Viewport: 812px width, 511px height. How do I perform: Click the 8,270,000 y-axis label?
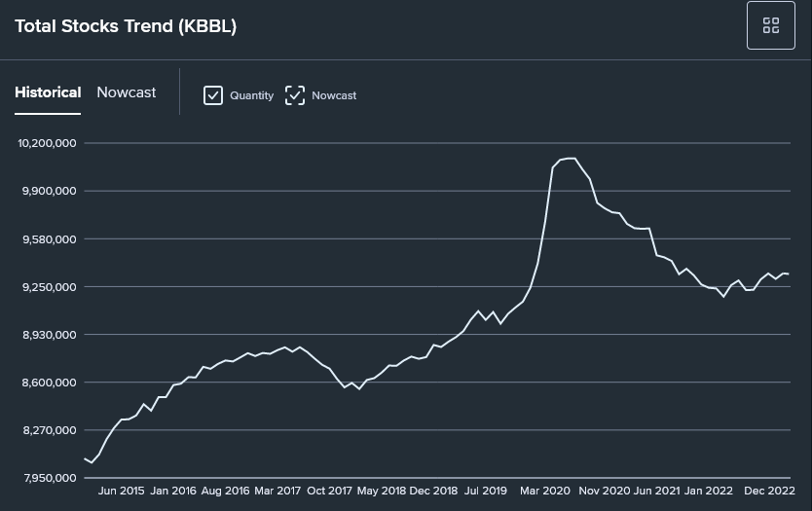50,430
